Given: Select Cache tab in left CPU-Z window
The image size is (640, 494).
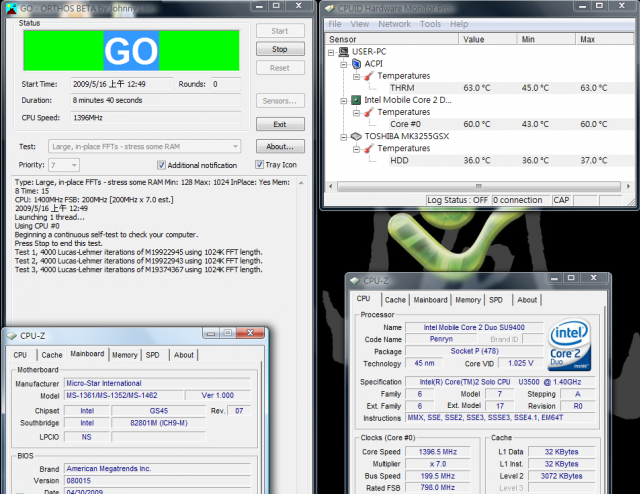Looking at the screenshot, I should coord(52,355).
